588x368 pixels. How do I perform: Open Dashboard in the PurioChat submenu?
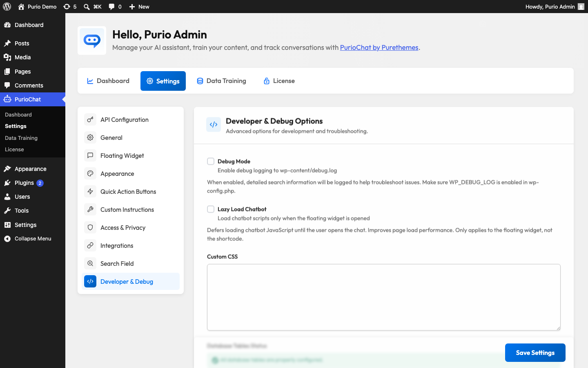click(x=18, y=114)
